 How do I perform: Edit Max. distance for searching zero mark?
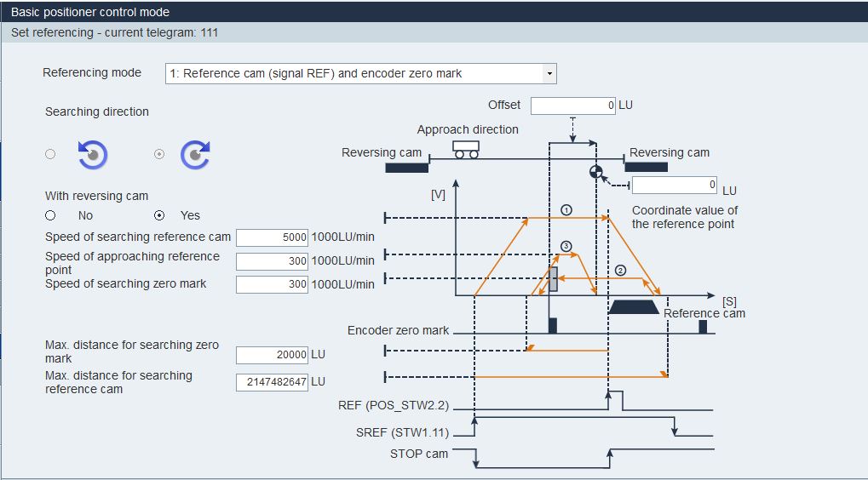pyautogui.click(x=272, y=355)
